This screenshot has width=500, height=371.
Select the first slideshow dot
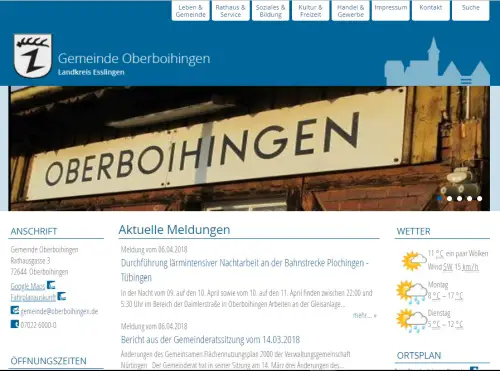click(x=440, y=198)
